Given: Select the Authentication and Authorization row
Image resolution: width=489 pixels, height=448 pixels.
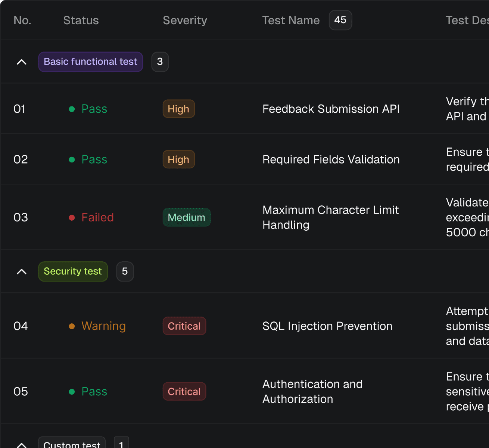Looking at the screenshot, I should tap(312, 391).
